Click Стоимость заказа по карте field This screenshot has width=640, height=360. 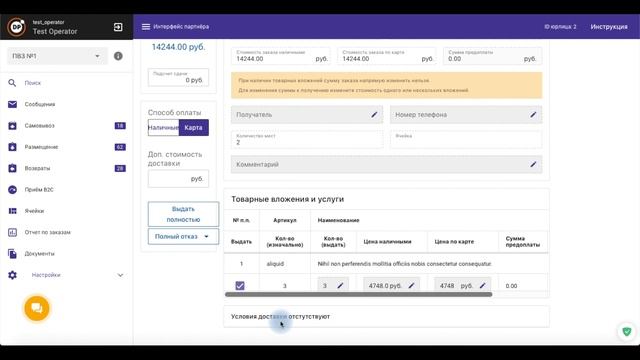[387, 56]
